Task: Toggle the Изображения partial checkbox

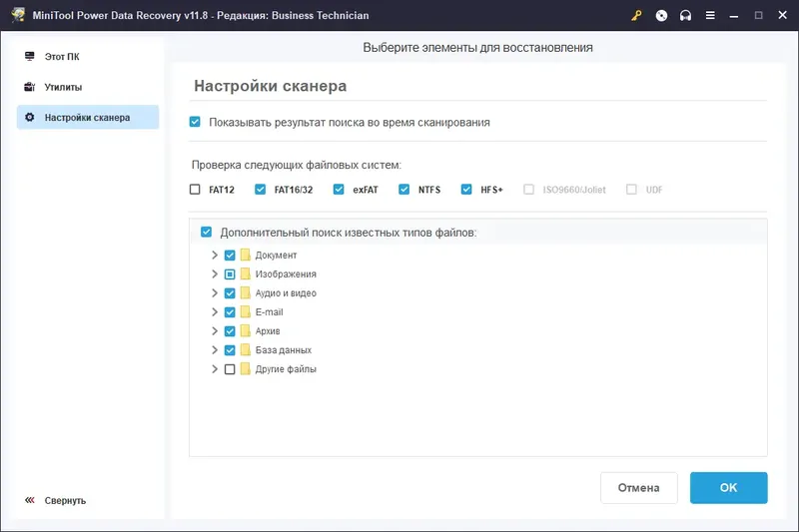Action: click(x=230, y=274)
